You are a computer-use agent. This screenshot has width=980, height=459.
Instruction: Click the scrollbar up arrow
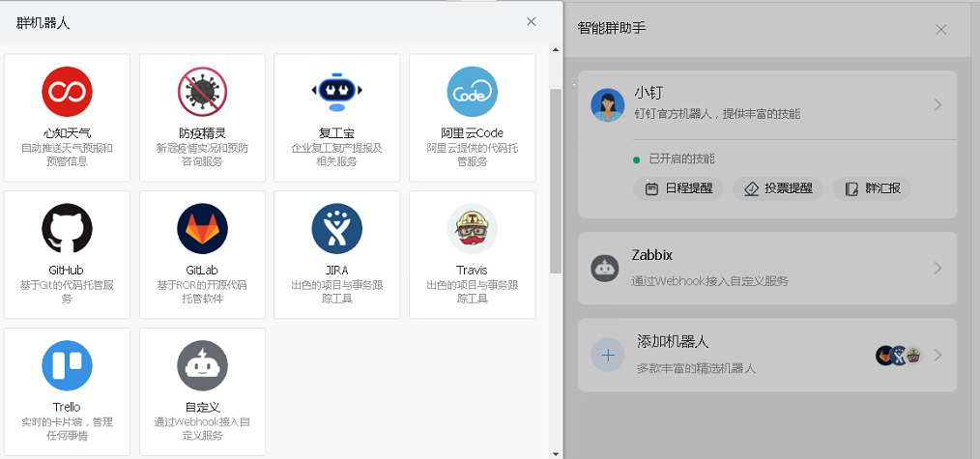556,48
